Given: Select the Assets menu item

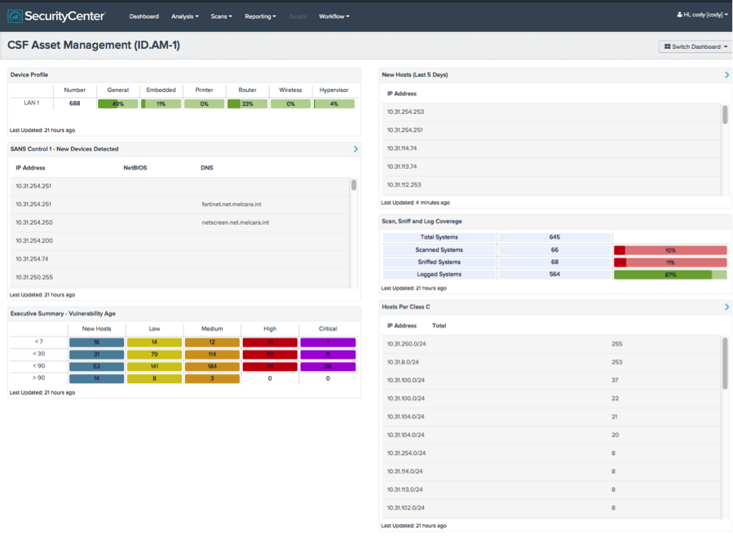Looking at the screenshot, I should [x=298, y=16].
